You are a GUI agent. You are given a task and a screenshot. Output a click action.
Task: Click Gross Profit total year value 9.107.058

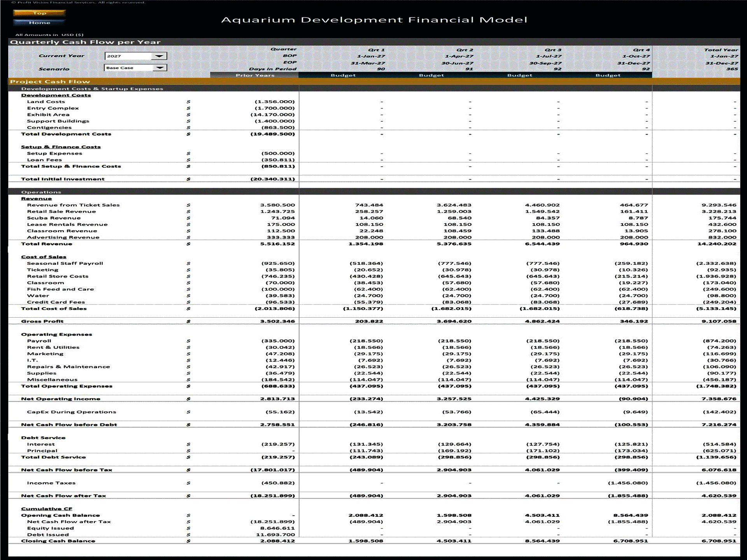pos(719,321)
